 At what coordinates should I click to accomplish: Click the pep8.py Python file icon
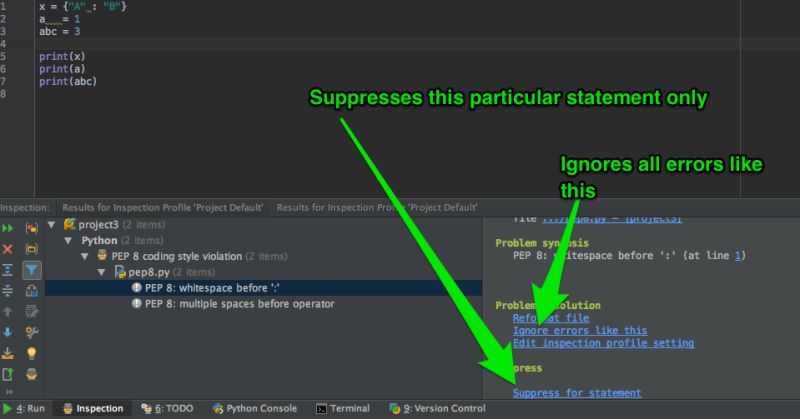(x=120, y=272)
